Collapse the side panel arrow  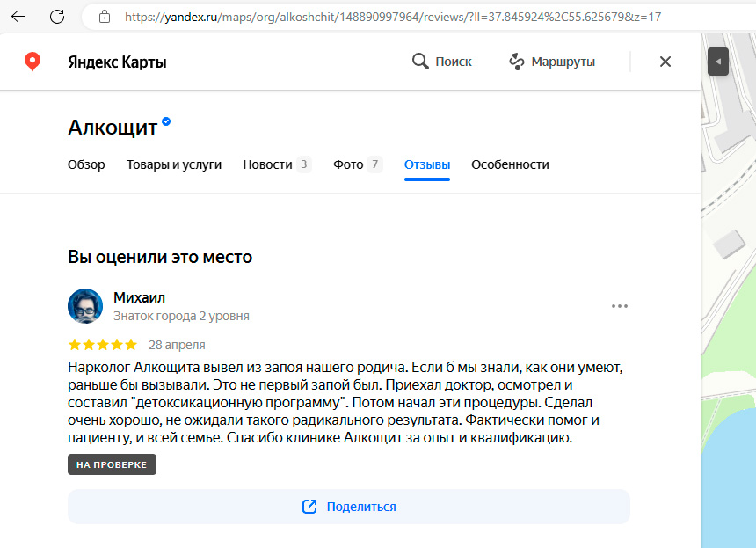(x=718, y=62)
